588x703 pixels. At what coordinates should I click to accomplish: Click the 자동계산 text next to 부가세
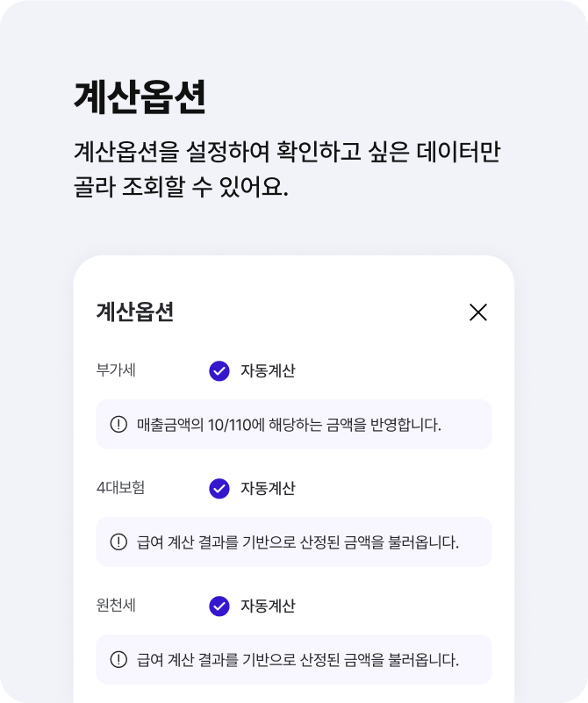tap(268, 371)
